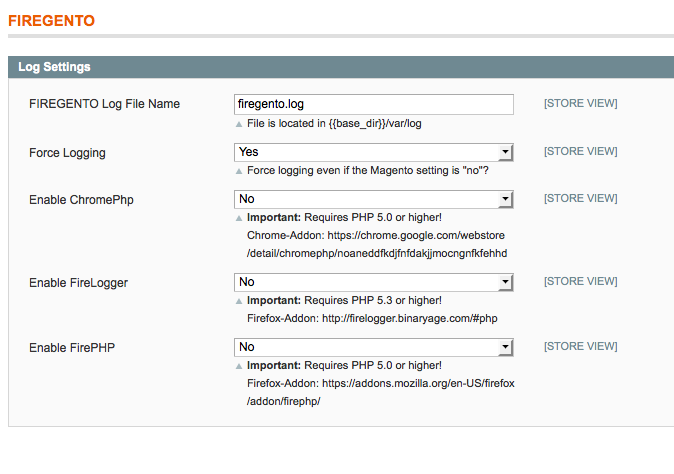
Task: Click the hint triangle icon under Enable ChromePhp
Action: pyautogui.click(x=239, y=218)
